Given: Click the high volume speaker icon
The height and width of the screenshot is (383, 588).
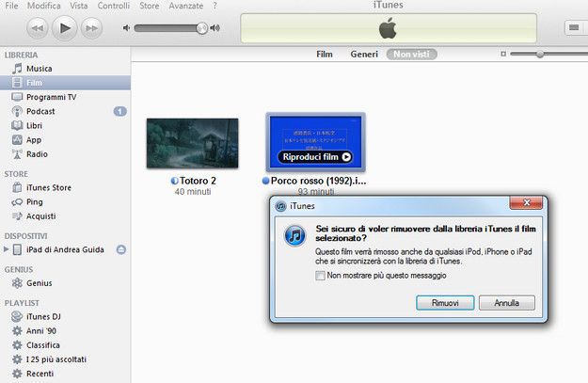Looking at the screenshot, I should coord(215,27).
